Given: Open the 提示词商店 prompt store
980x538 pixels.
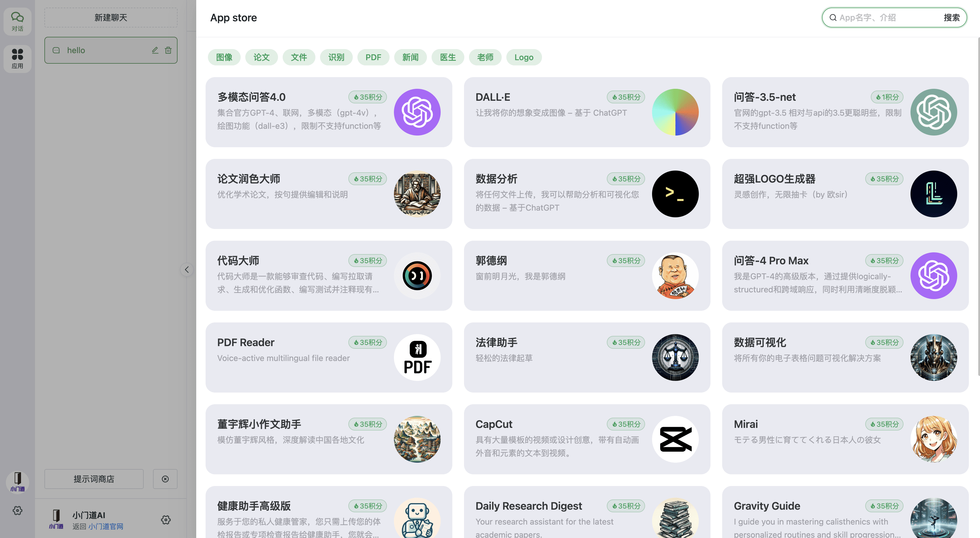Looking at the screenshot, I should 93,479.
